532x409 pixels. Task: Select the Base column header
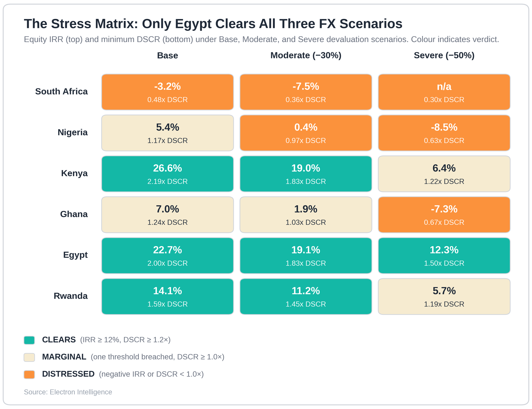click(168, 55)
